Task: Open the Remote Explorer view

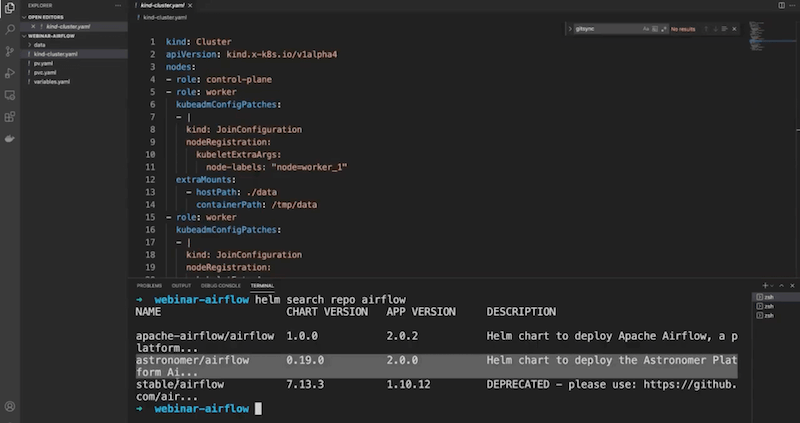Action: 10,95
